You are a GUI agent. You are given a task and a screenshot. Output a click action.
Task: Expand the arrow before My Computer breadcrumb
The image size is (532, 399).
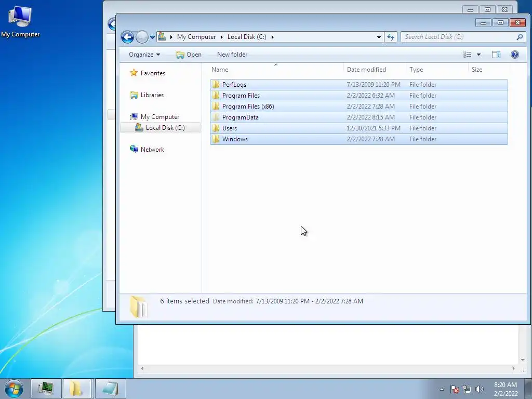coord(171,37)
